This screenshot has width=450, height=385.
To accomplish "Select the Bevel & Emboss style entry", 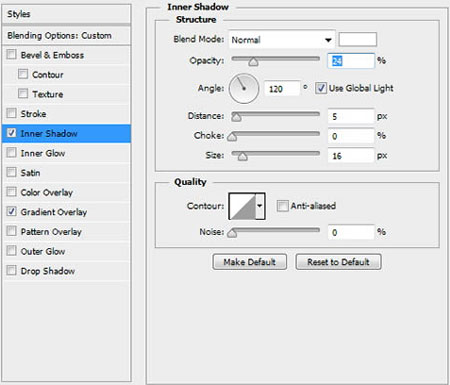I will 52,55.
